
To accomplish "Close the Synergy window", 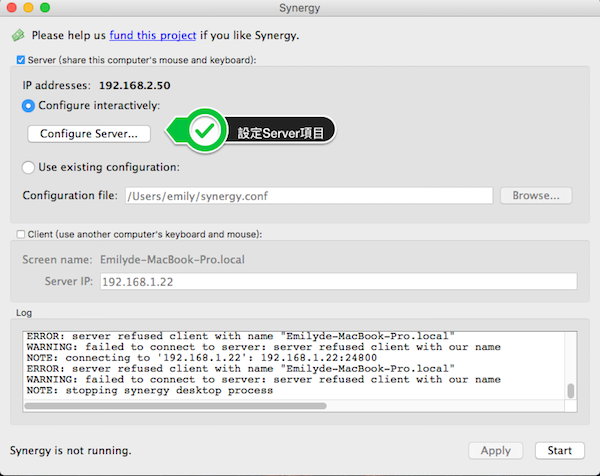I will 12,7.
